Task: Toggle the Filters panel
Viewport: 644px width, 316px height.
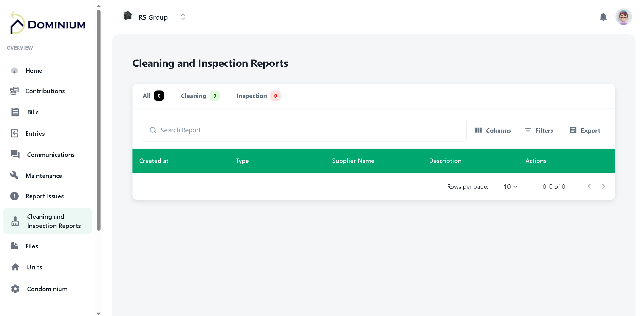Action: pos(539,130)
